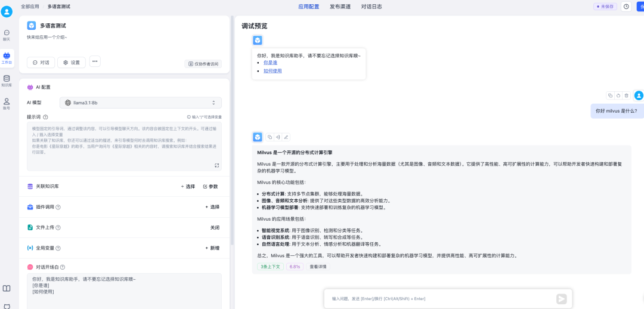Click 新增 to add a global variable

(212, 248)
